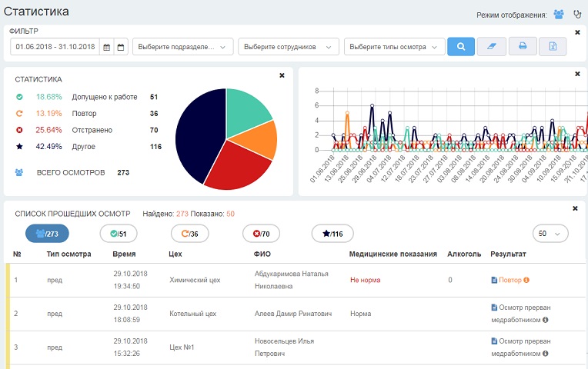Open the Повтор result link in row 1

[510, 280]
